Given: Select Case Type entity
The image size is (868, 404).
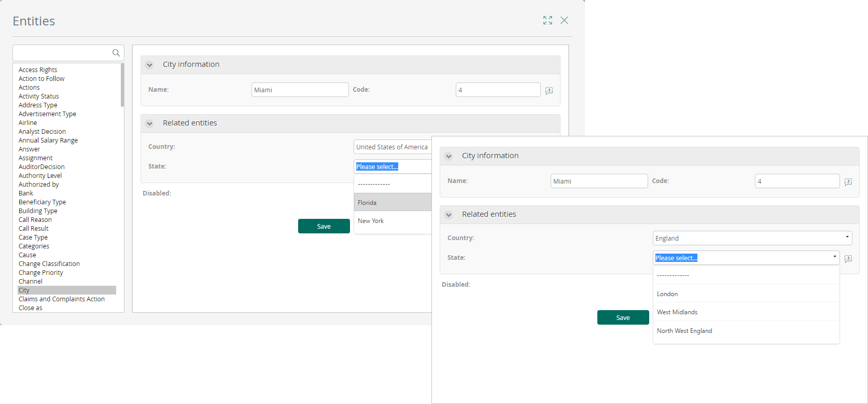Looking at the screenshot, I should [x=33, y=237].
